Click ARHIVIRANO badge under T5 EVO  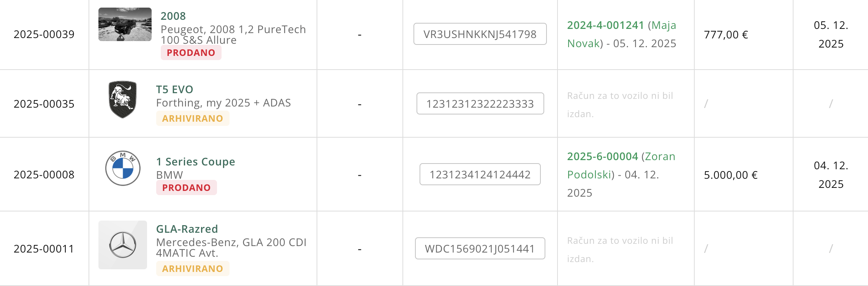tap(192, 119)
